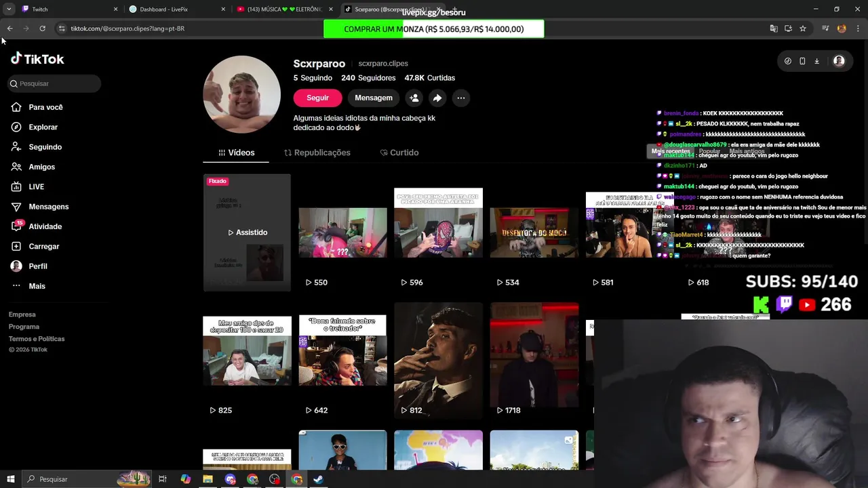This screenshot has width=868, height=488.
Task: Open the Chrome profile avatar
Action: 842,28
